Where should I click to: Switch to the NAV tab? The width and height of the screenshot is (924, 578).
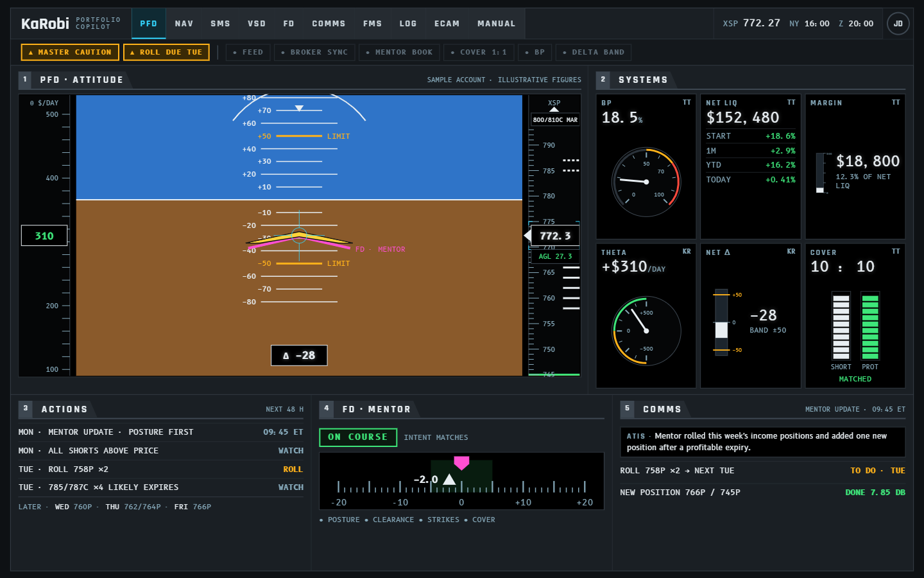point(184,24)
